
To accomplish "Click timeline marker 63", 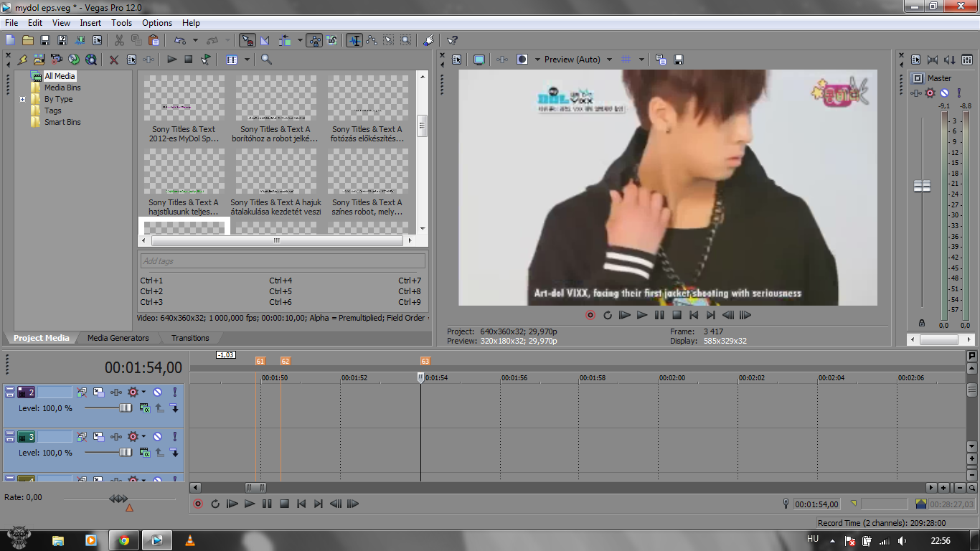I will pyautogui.click(x=425, y=361).
